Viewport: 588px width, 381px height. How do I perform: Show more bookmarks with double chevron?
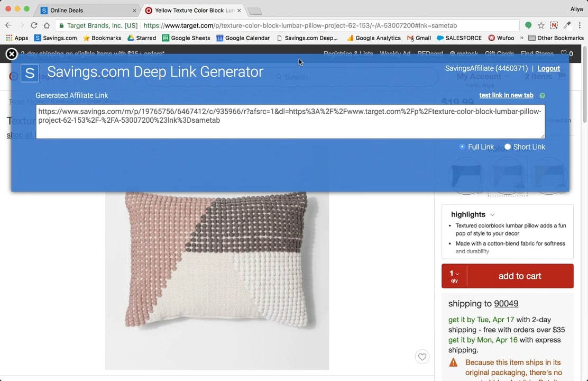click(x=521, y=38)
